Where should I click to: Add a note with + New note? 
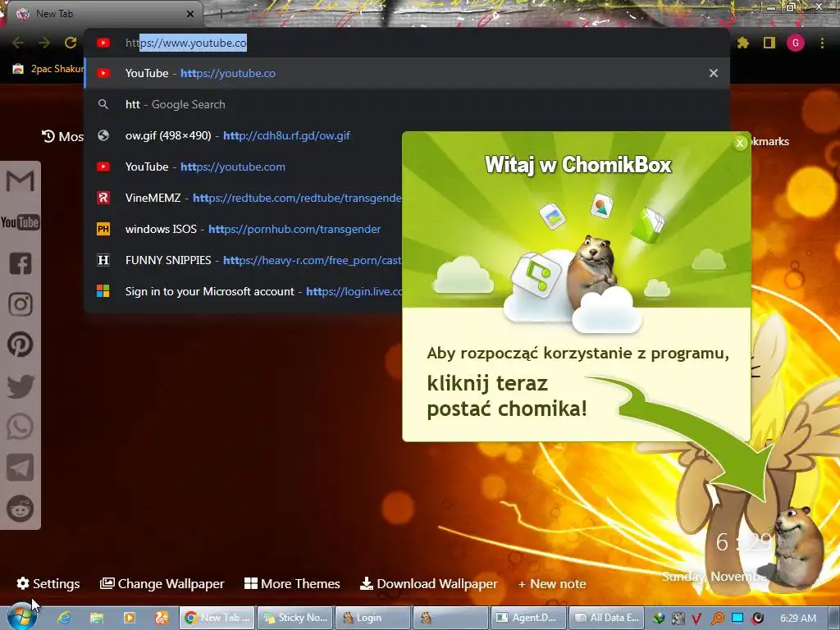(x=552, y=584)
